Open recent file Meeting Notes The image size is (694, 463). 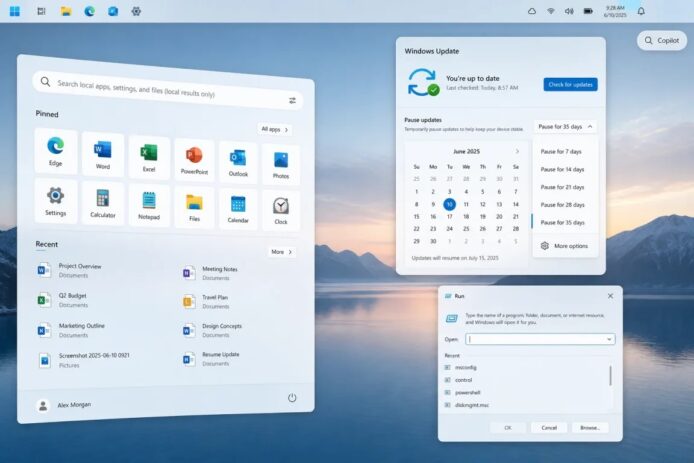point(211,273)
